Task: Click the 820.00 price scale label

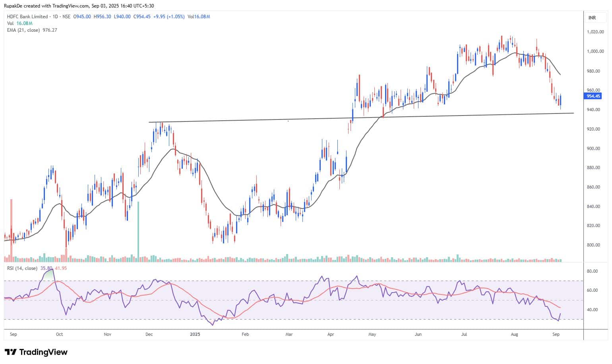Action: 593,226
